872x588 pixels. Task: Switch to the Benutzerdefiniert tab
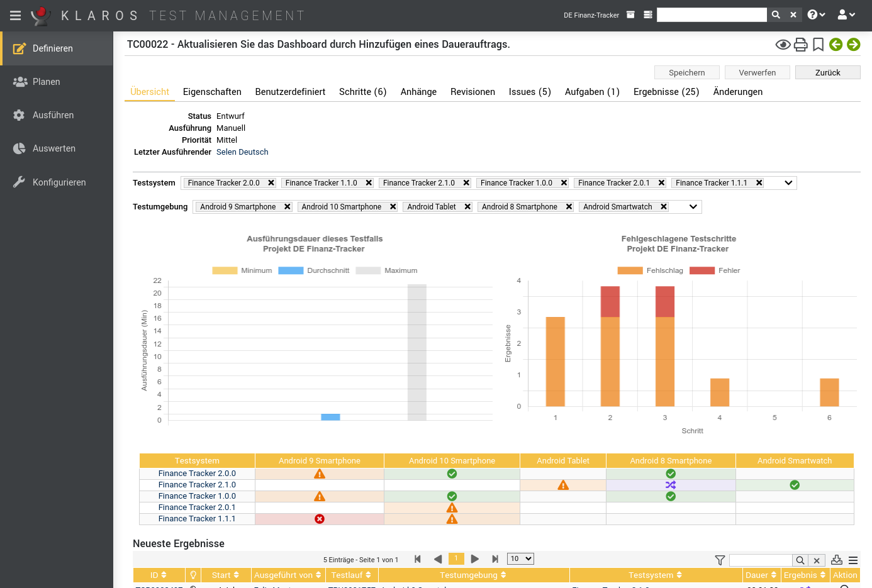(290, 92)
